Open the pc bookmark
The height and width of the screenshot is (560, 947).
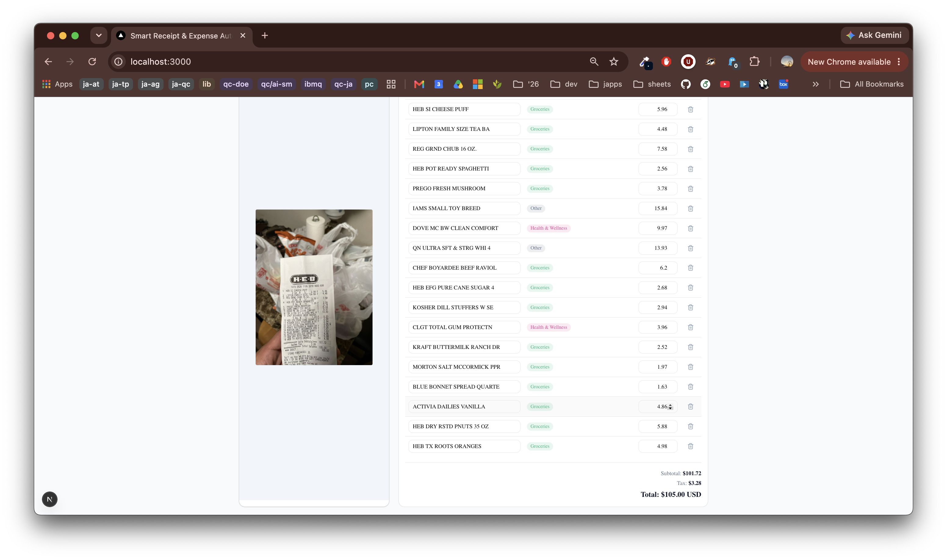tap(369, 84)
